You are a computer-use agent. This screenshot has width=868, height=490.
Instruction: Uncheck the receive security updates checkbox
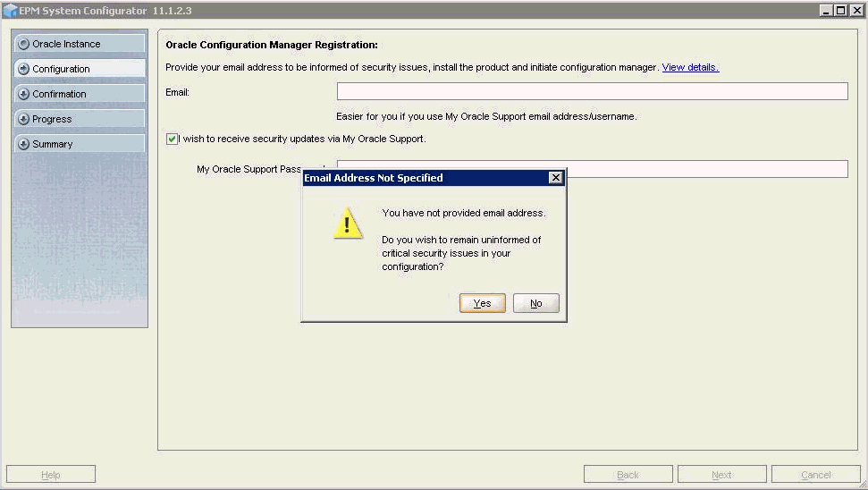(x=172, y=139)
